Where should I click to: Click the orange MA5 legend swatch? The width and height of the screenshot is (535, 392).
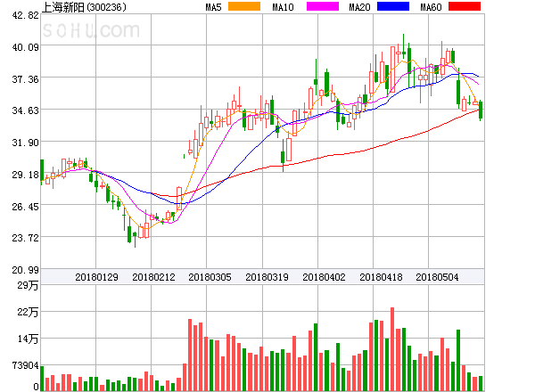pos(244,6)
